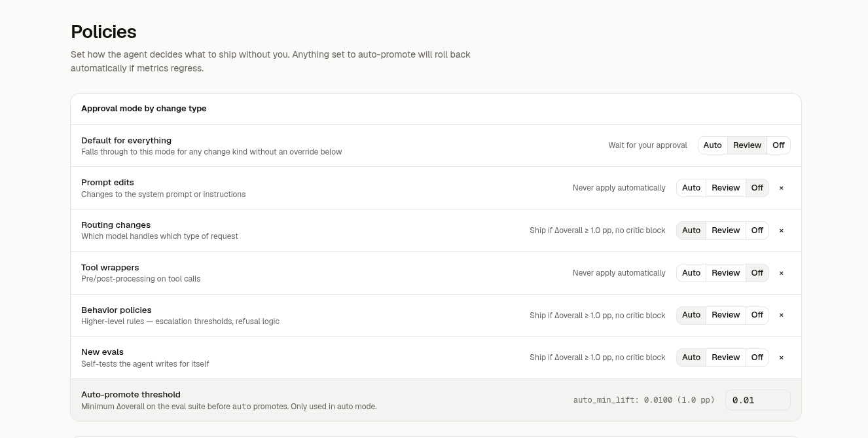Remove the New evals override with × icon
Viewport: 868px width, 438px height.
click(x=781, y=357)
